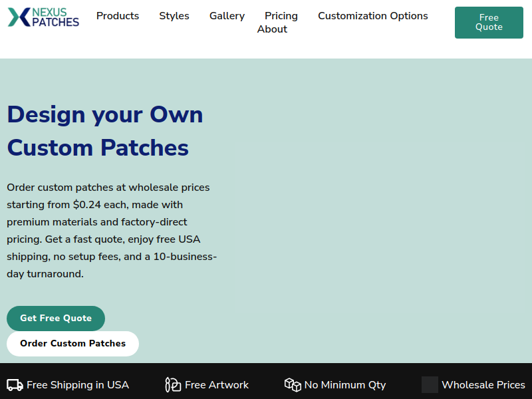Select the Order Custom Patches button

pos(72,344)
